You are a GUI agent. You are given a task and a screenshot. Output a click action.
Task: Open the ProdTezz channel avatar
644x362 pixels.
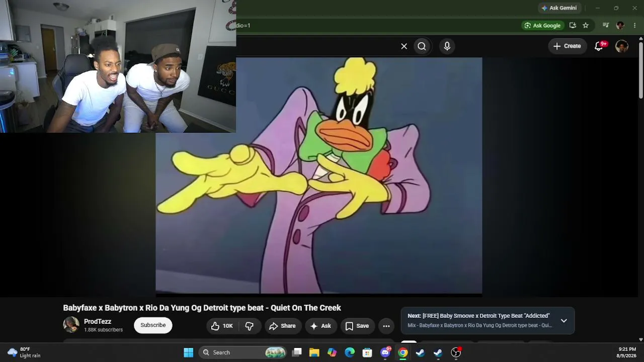pos(71,325)
